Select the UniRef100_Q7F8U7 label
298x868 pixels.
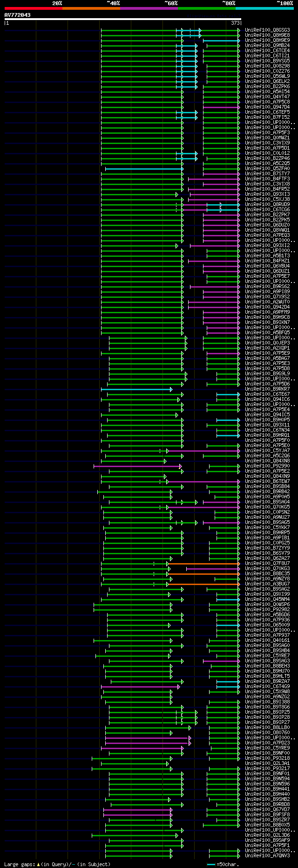267,564
